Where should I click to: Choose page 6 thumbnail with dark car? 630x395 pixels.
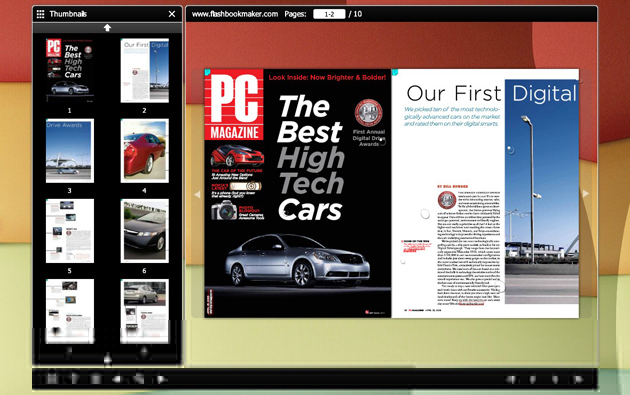tap(145, 231)
